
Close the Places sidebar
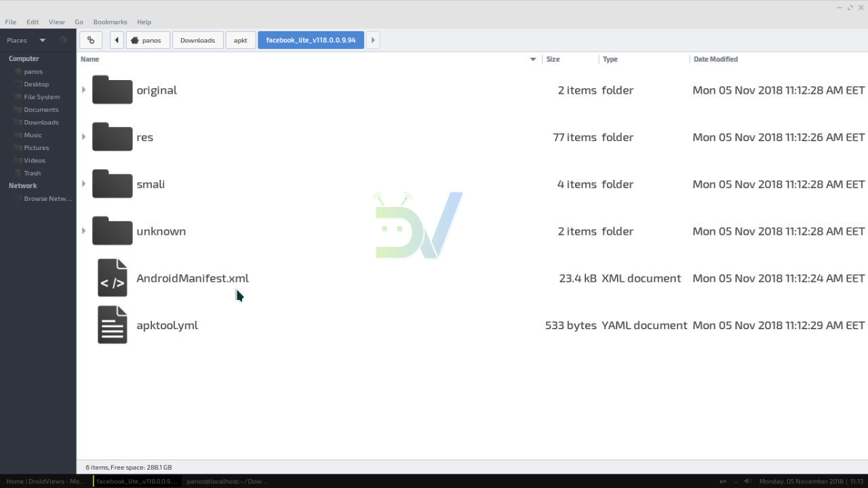pyautogui.click(x=63, y=40)
